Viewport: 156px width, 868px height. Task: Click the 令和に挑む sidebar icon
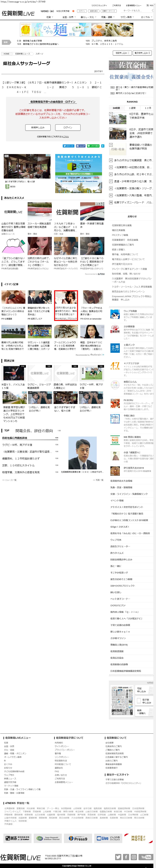pos(115,419)
